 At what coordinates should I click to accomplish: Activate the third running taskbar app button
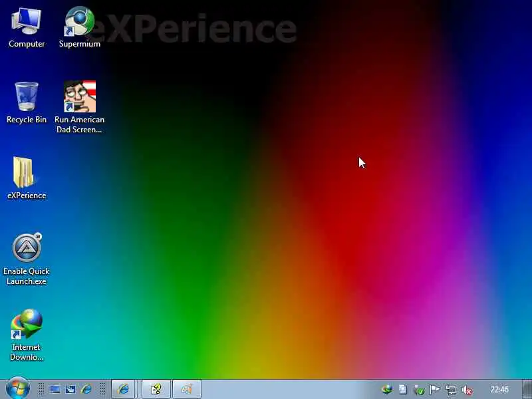187,389
